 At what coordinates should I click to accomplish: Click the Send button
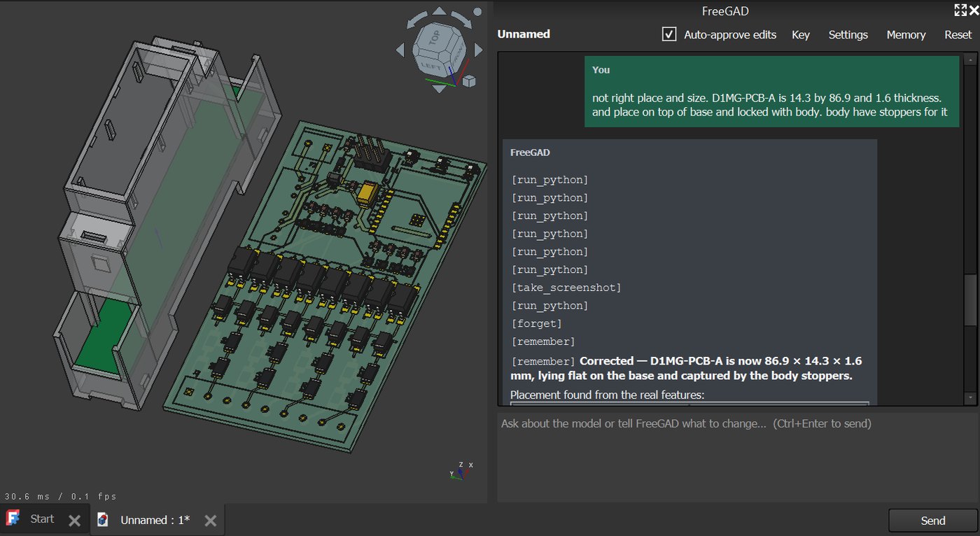pyautogui.click(x=932, y=521)
